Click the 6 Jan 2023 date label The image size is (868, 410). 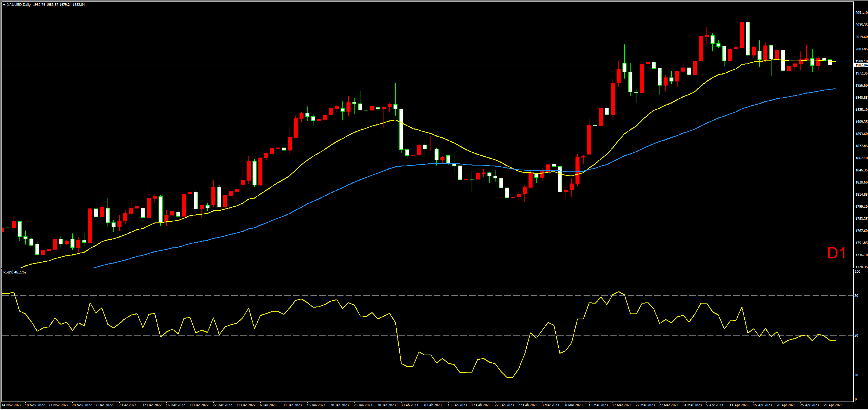tap(268, 405)
